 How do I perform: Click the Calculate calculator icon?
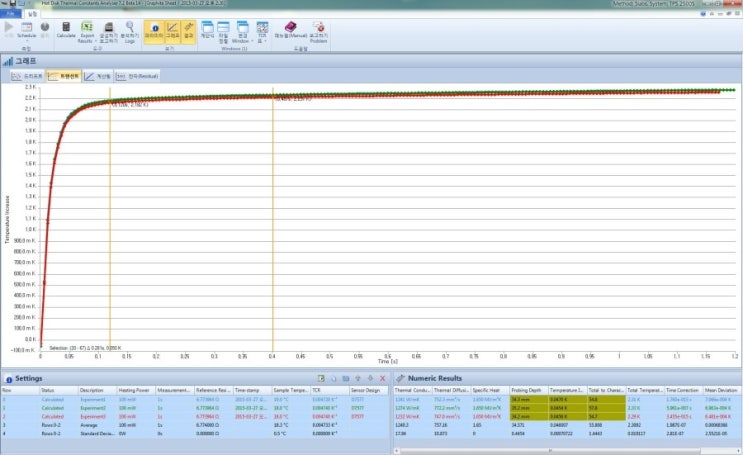(66, 29)
